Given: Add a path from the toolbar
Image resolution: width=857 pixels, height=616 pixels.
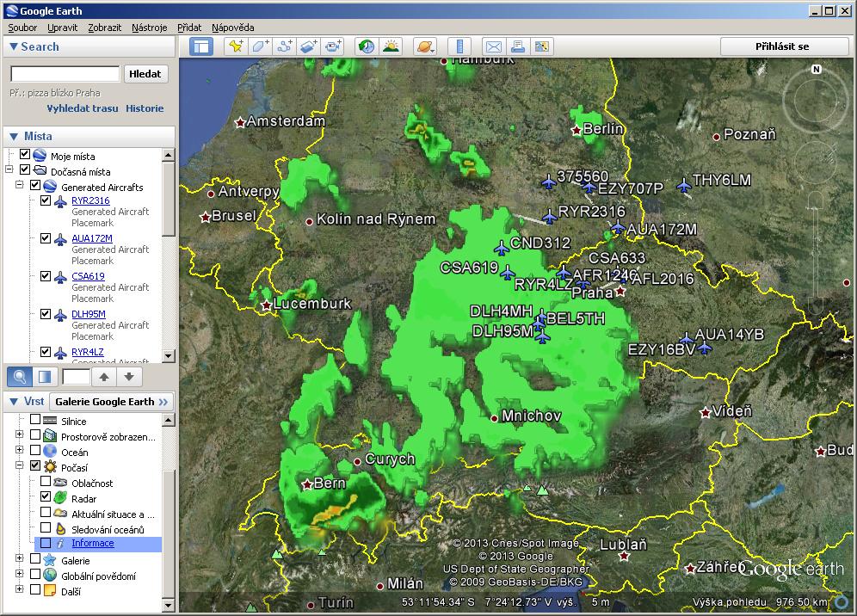Looking at the screenshot, I should click(x=284, y=46).
